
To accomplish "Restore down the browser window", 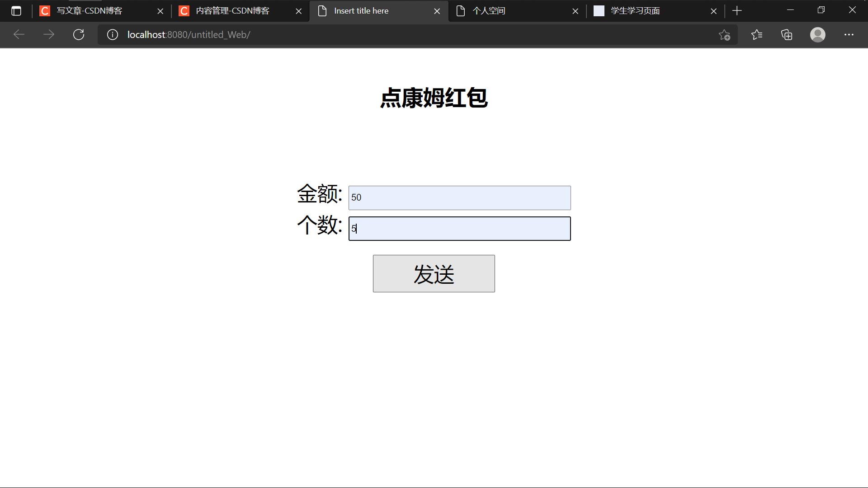I will [821, 10].
